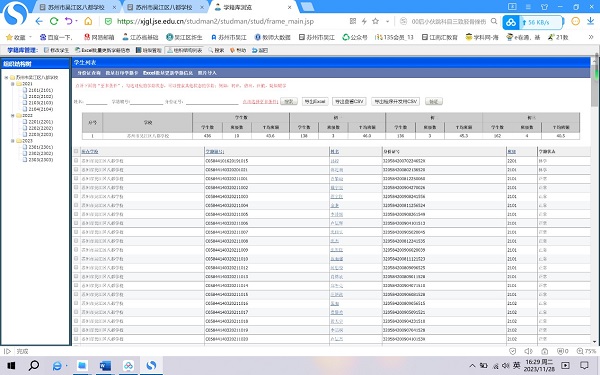
Task: Open class 2101(2101) in the tree
Action: pos(38,90)
